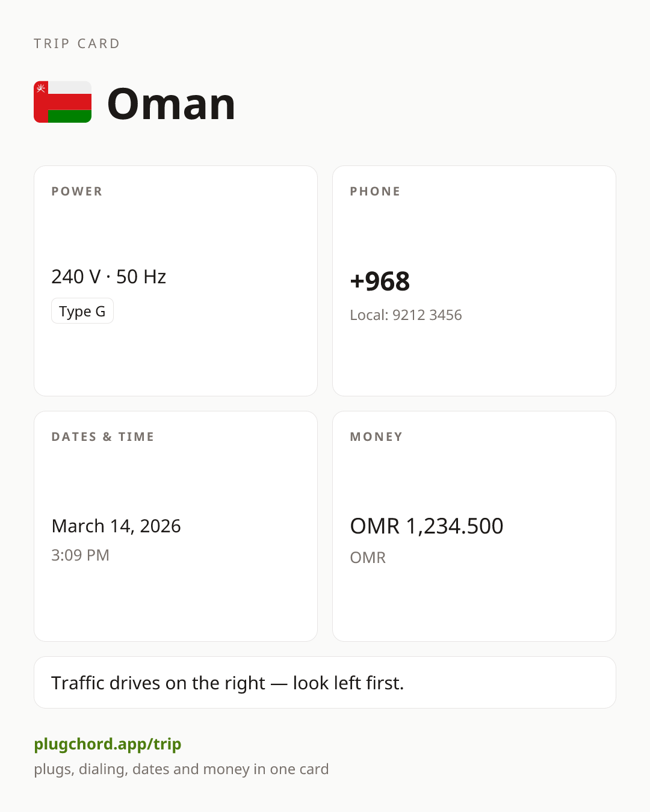The width and height of the screenshot is (650, 812).
Task: Click the PHONE card header
Action: coord(375,191)
